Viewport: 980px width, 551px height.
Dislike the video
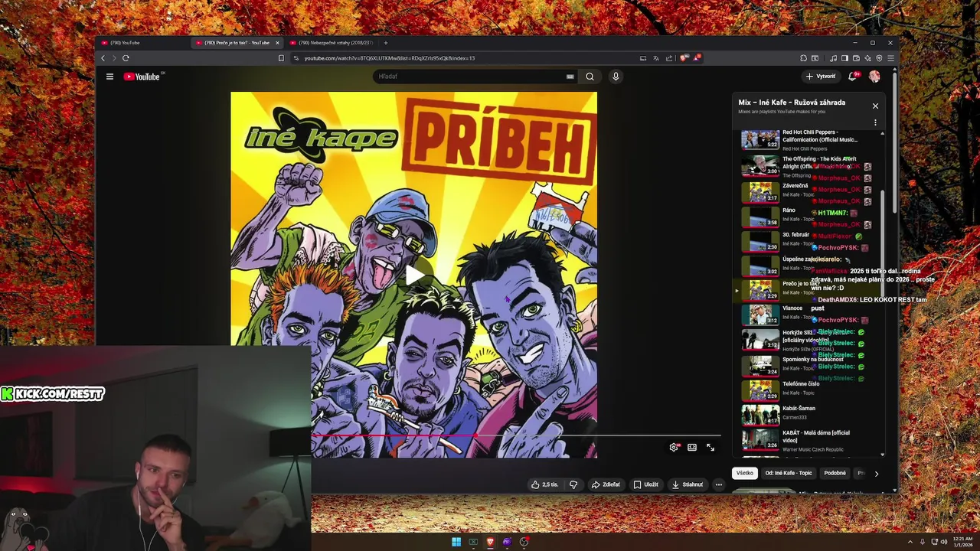tap(573, 484)
